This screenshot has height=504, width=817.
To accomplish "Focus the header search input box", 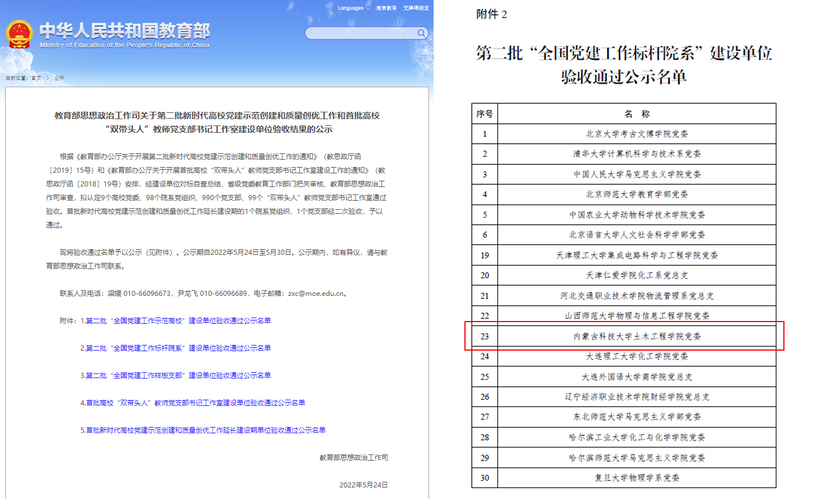I will (x=361, y=33).
